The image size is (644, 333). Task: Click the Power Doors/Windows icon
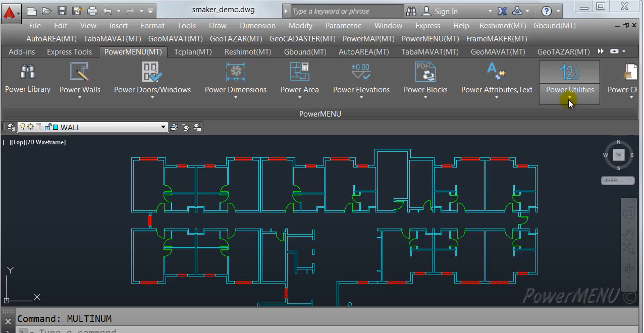[x=152, y=72]
